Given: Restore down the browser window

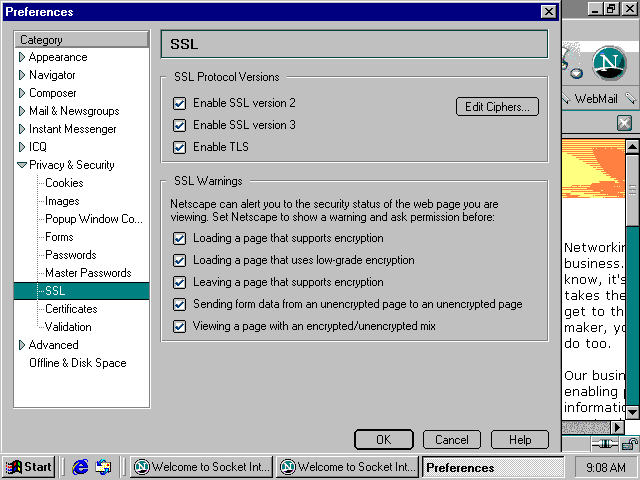Looking at the screenshot, I should tap(611, 9).
